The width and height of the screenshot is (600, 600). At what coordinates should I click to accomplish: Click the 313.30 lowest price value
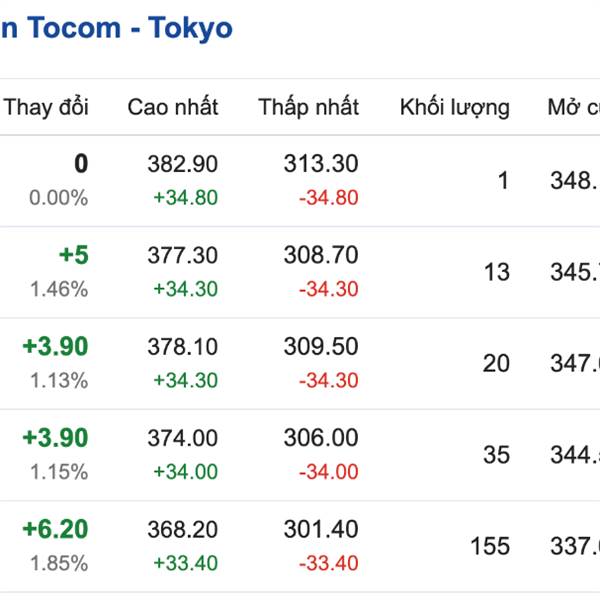click(321, 164)
